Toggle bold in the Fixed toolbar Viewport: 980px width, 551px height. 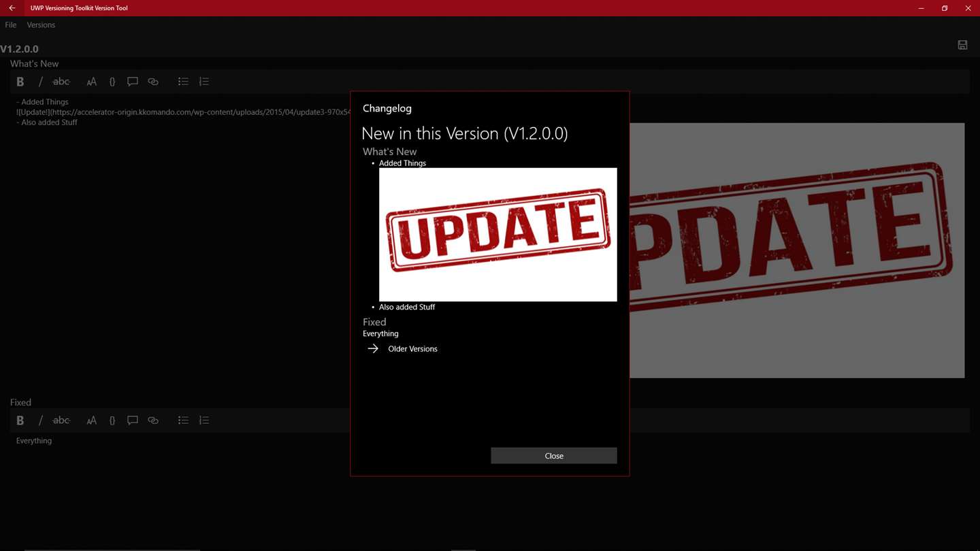coord(20,420)
